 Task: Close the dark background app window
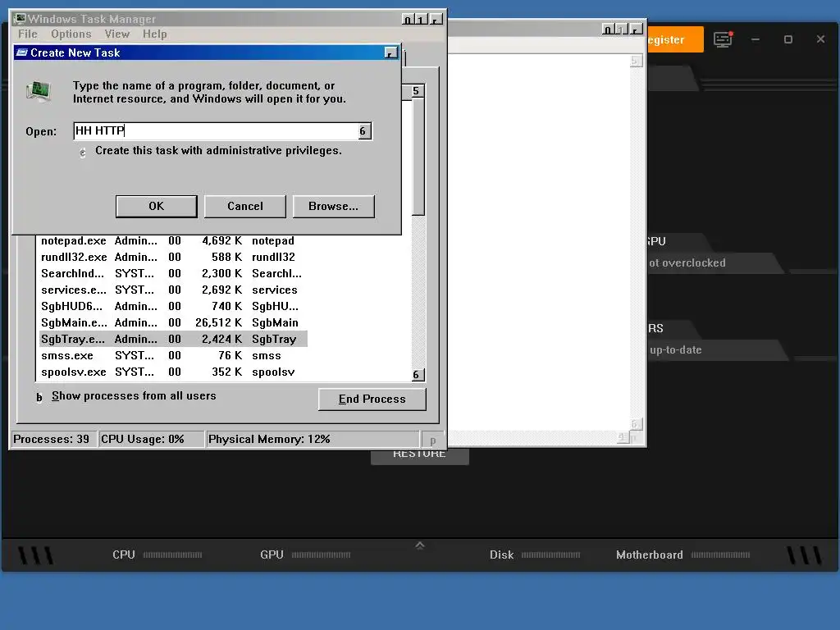(x=820, y=39)
